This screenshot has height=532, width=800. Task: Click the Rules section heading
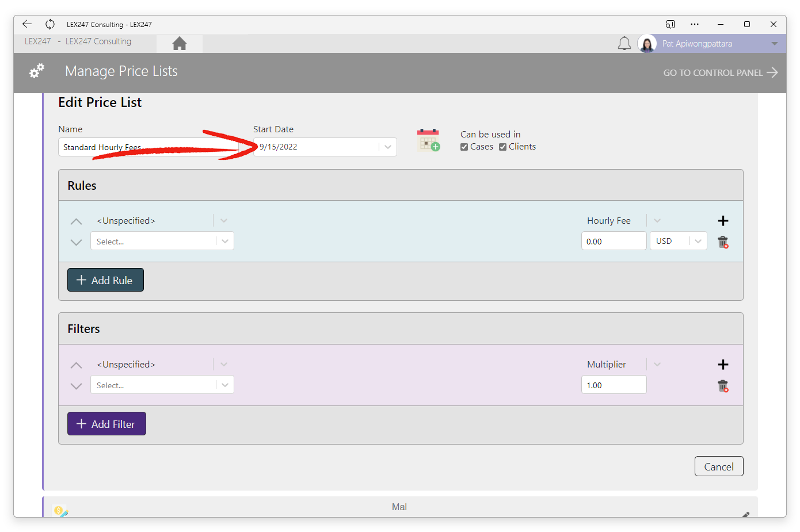pyautogui.click(x=82, y=186)
